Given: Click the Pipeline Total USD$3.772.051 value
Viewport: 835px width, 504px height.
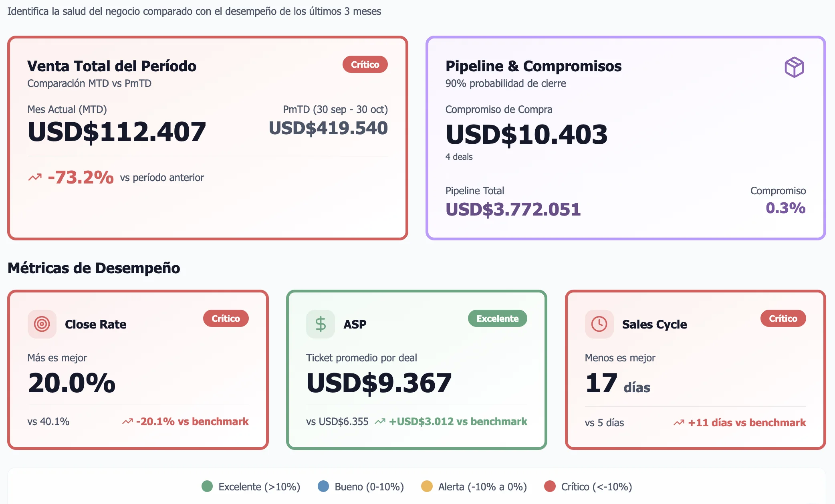Looking at the screenshot, I should click(512, 209).
